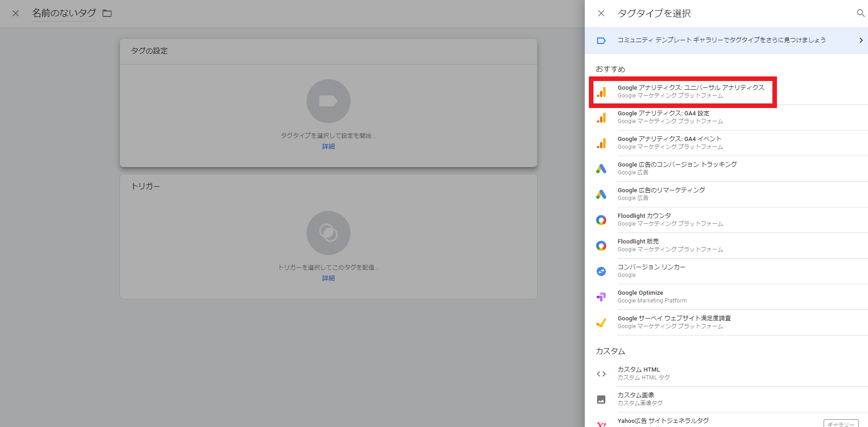
Task: Click the tag configuration placeholder icon
Action: tap(329, 101)
